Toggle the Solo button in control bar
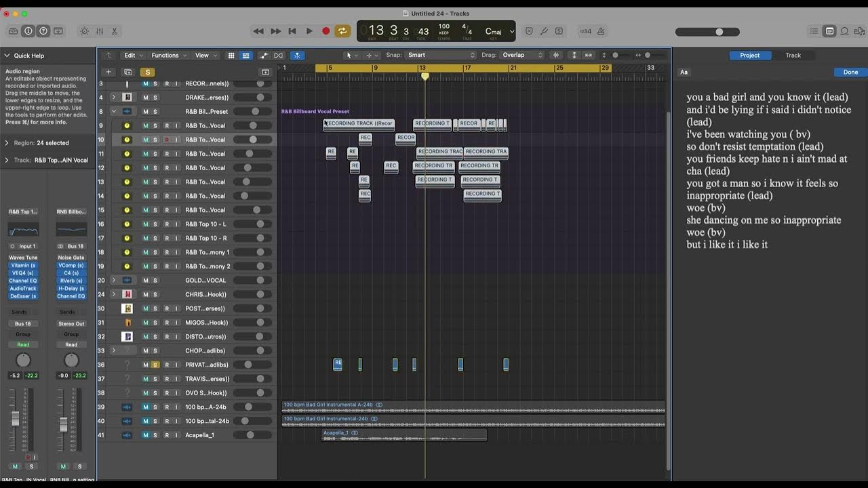868x488 pixels. [x=559, y=31]
